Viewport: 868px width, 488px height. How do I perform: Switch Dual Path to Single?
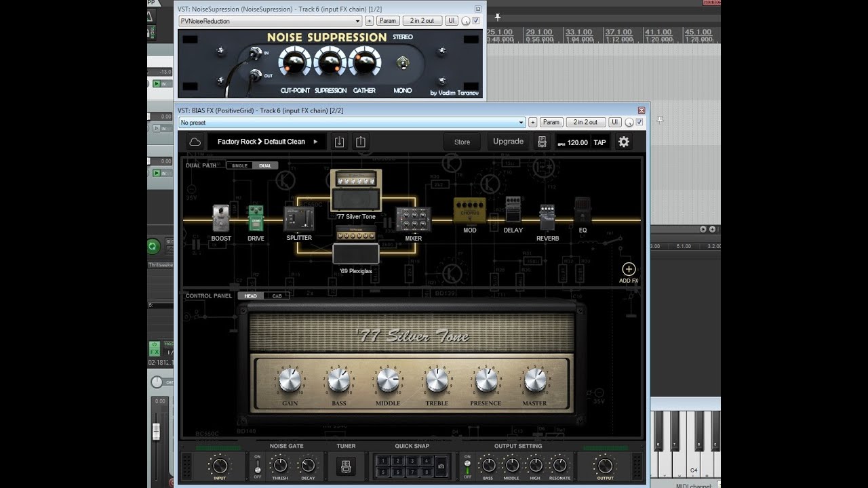point(239,165)
